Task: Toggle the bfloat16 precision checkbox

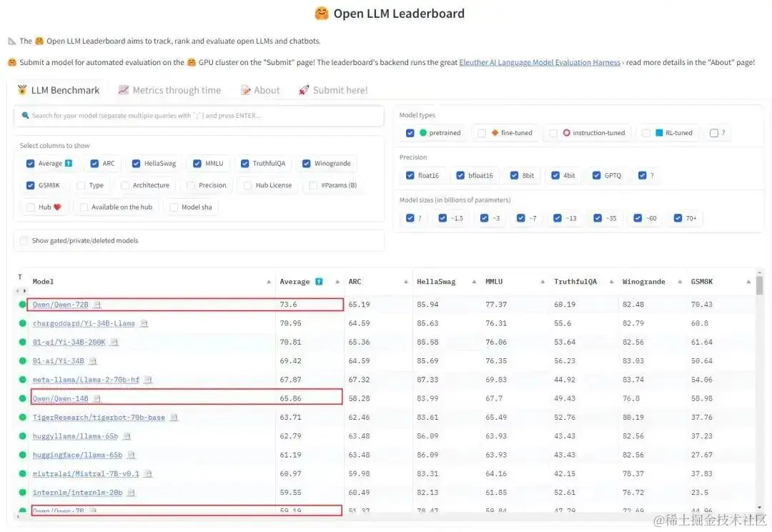Action: pos(460,175)
